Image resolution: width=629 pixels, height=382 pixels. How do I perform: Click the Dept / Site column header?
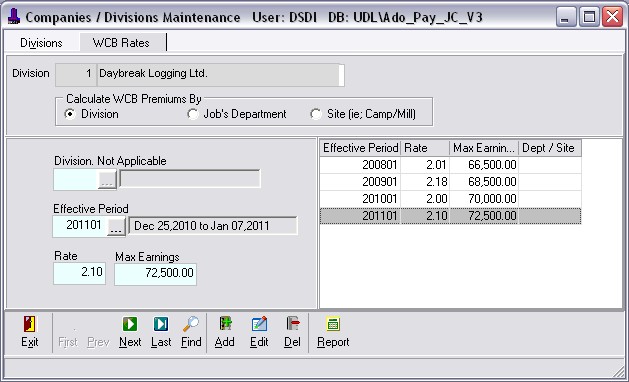coord(550,148)
